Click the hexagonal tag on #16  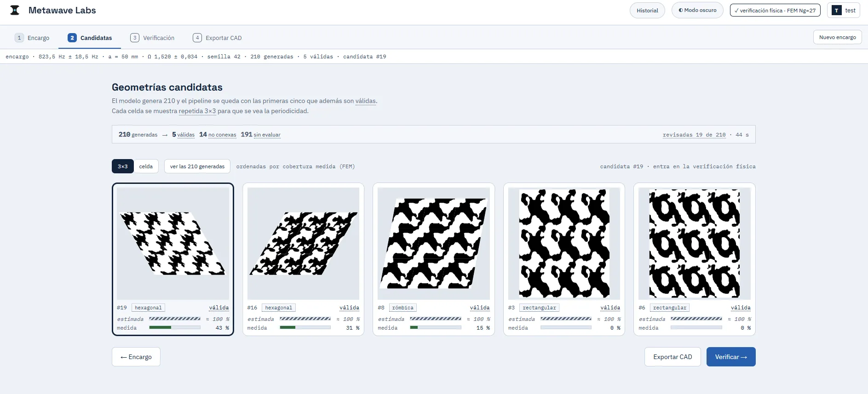point(279,308)
